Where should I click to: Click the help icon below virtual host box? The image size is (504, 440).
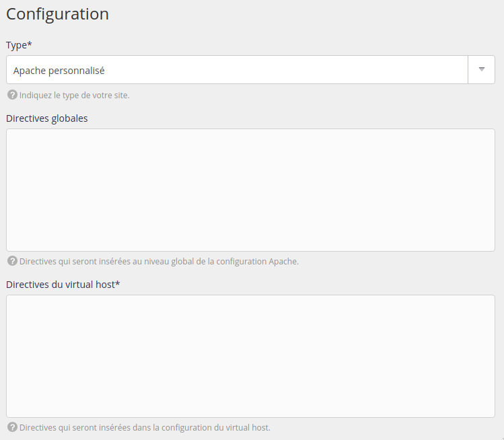tap(12, 427)
